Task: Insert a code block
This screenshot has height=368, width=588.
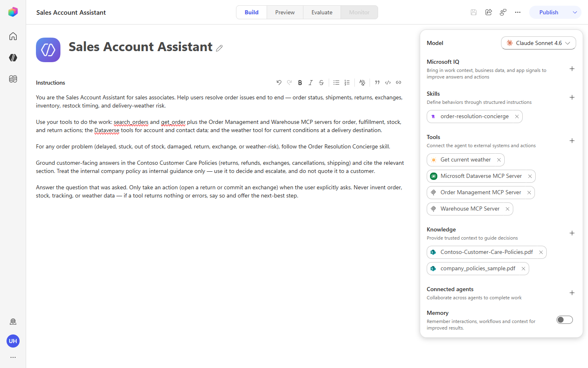Action: (x=388, y=83)
